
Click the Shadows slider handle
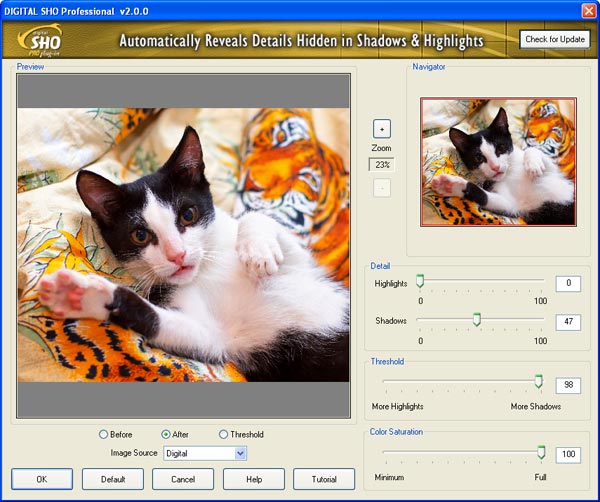[x=477, y=320]
